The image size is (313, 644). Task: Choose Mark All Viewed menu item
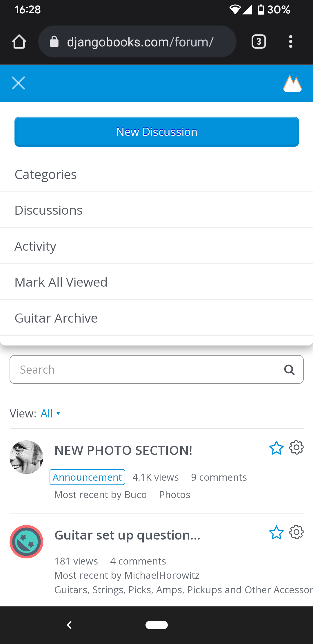pyautogui.click(x=61, y=282)
